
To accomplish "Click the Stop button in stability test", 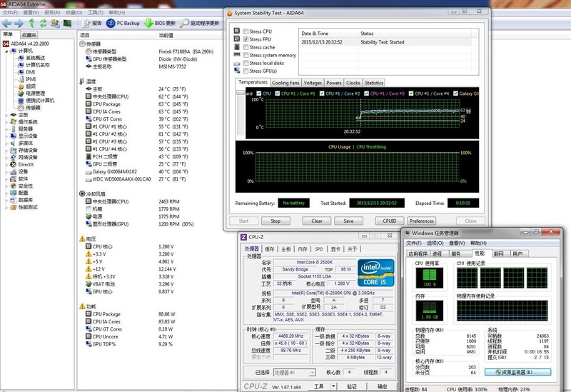I will point(276,221).
